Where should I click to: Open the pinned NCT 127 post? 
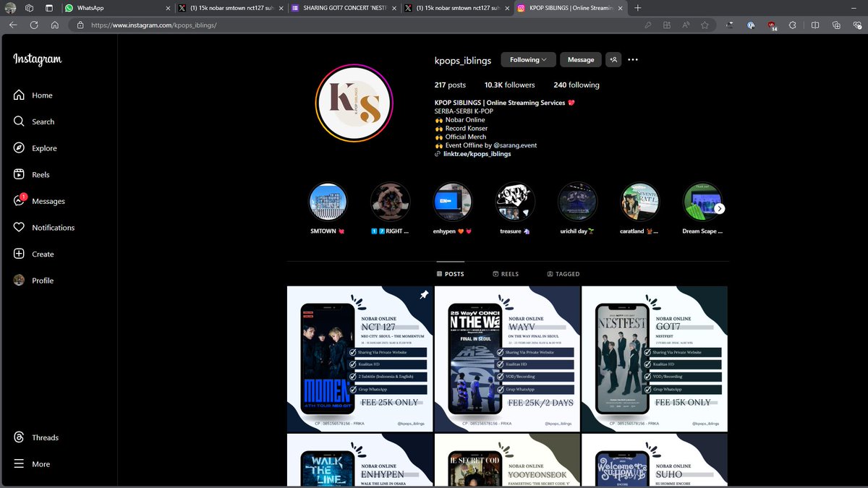[x=360, y=359]
